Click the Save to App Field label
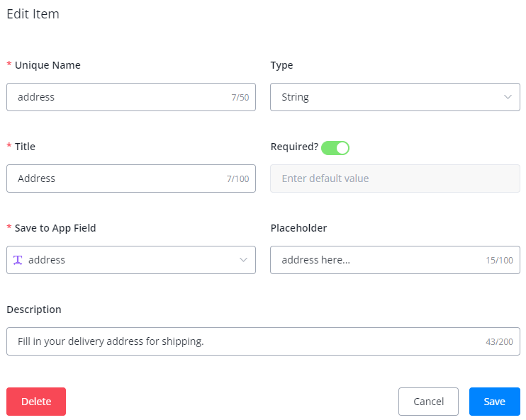The height and width of the screenshot is (420, 526). coord(55,228)
